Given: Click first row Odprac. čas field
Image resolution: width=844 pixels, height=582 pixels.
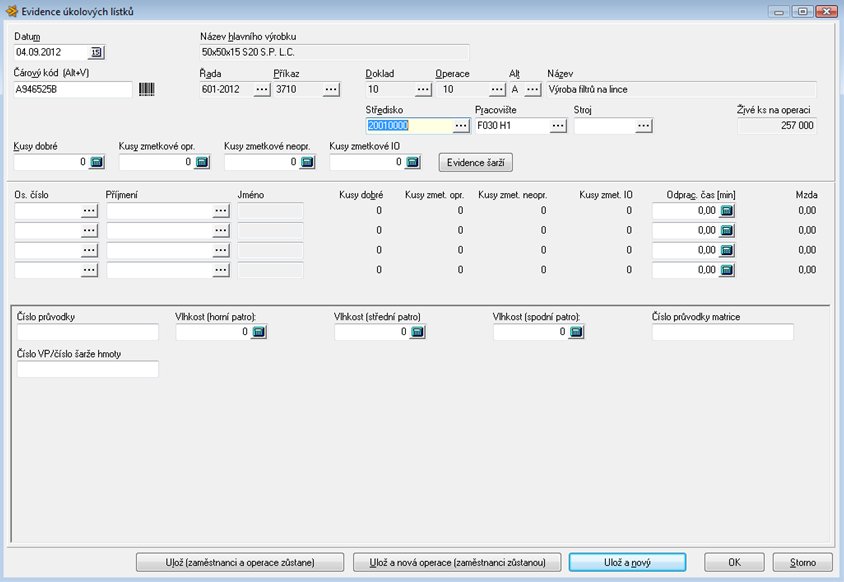Looking at the screenshot, I should pos(686,211).
